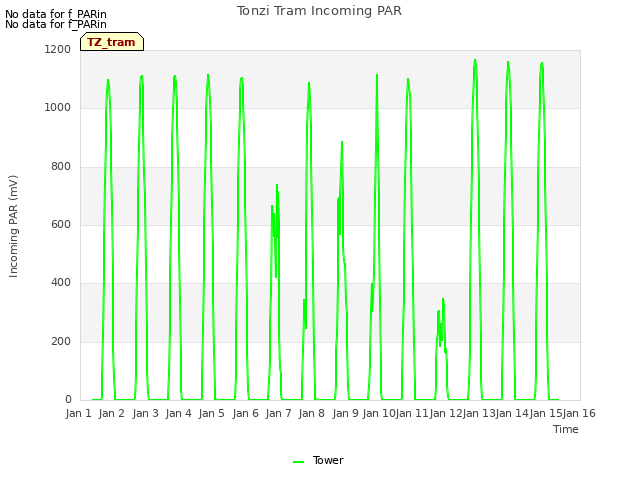Click the 0 y-axis value
This screenshot has height=480, width=640.
pyautogui.click(x=68, y=400)
